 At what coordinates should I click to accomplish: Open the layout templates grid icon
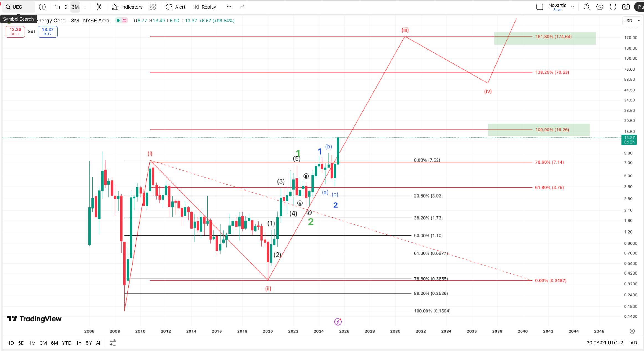coord(153,7)
